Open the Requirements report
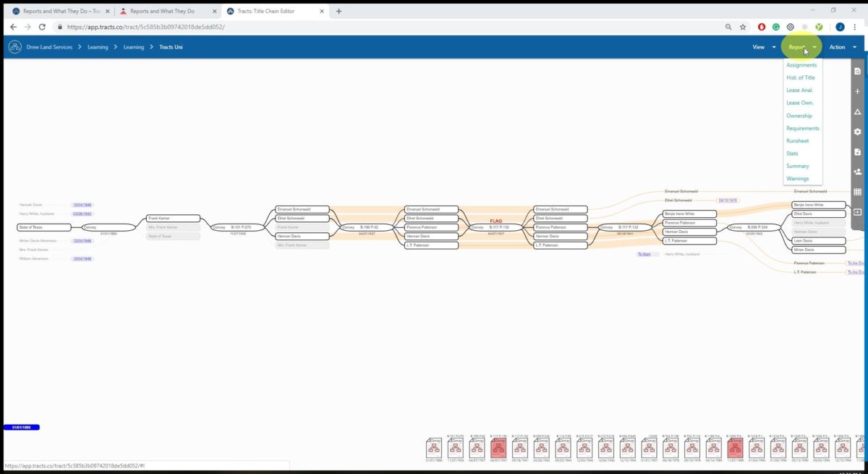The width and height of the screenshot is (868, 474). [803, 128]
